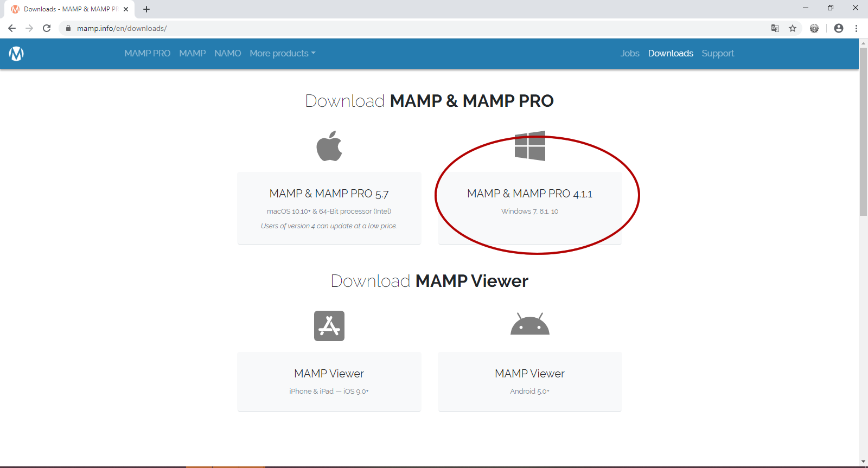
Task: Restore down the browser window
Action: 831,8
